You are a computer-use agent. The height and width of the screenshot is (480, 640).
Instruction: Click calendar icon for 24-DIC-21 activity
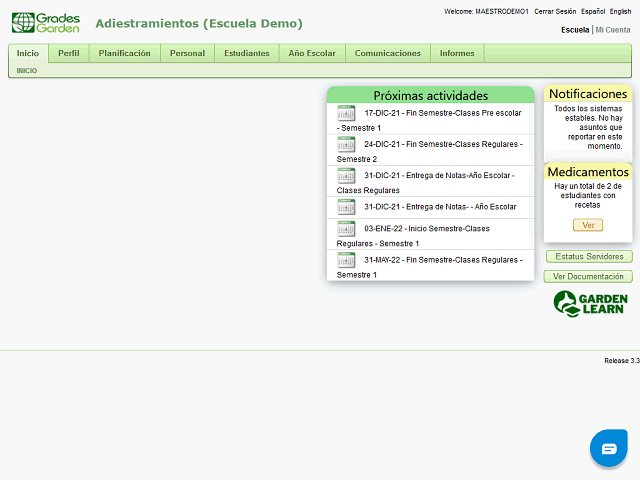coord(346,145)
